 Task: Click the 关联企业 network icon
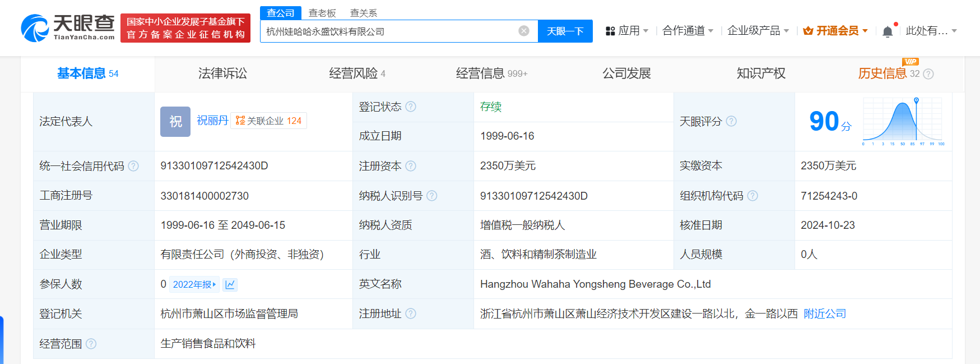tap(240, 121)
